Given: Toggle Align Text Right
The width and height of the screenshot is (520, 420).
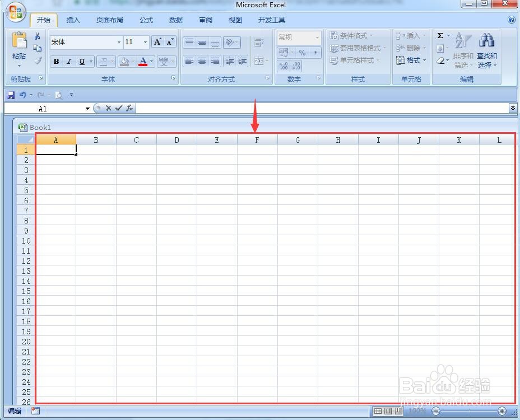Looking at the screenshot, I should [x=215, y=60].
